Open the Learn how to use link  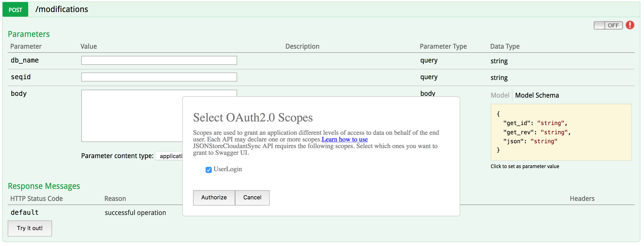(345, 139)
